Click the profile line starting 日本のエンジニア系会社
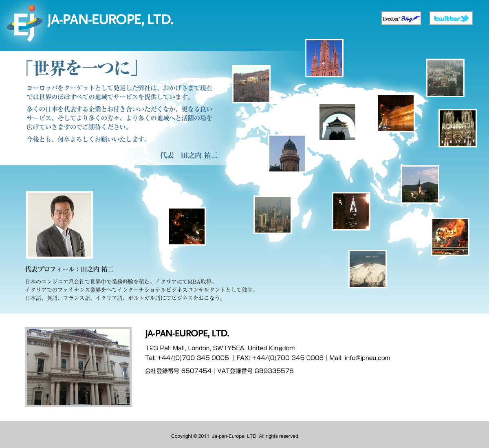489x448 pixels. tap(120, 282)
